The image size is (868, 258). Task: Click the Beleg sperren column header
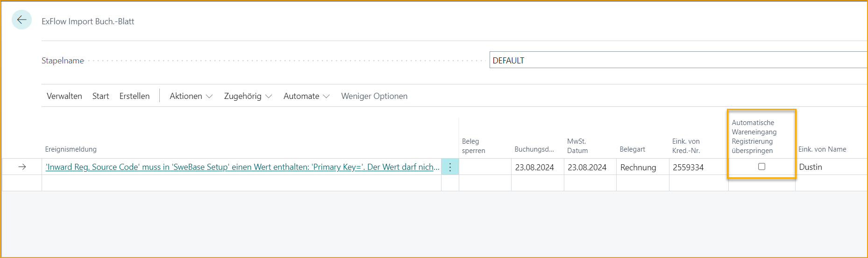(474, 146)
